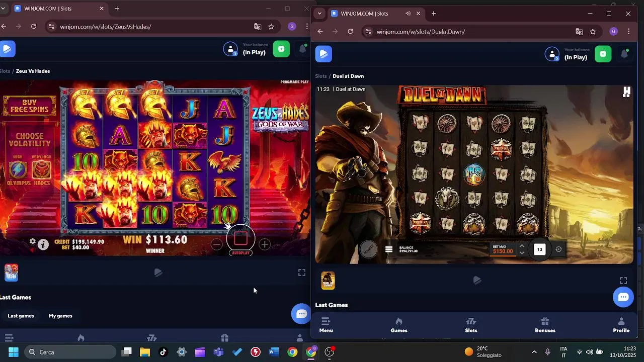Reload the Zeus vs Hades page

(34, 26)
